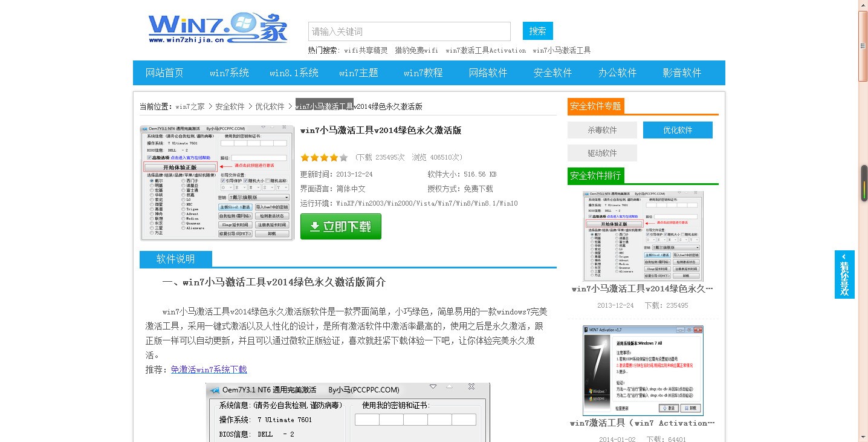
Task: Select the 驱动软件 category button
Action: pos(602,153)
